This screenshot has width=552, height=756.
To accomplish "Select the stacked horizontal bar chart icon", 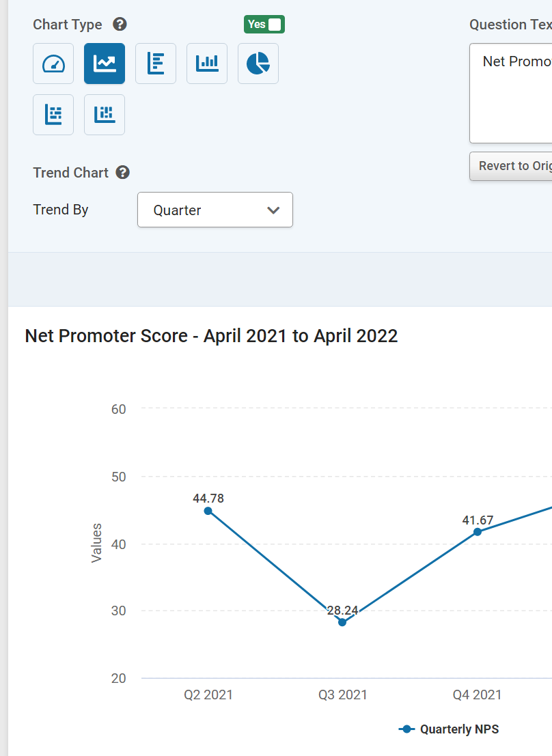I will [53, 115].
